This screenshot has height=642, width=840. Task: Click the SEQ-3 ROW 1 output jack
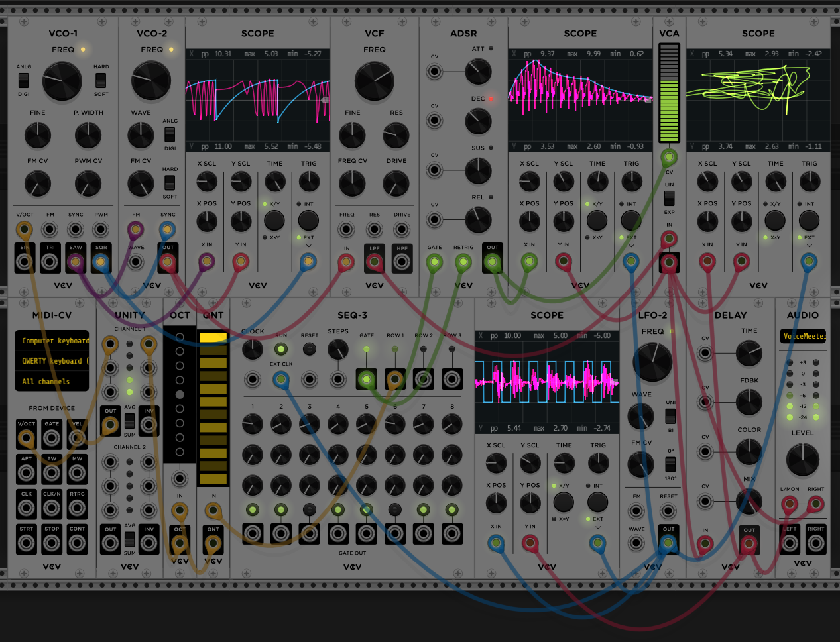(394, 380)
